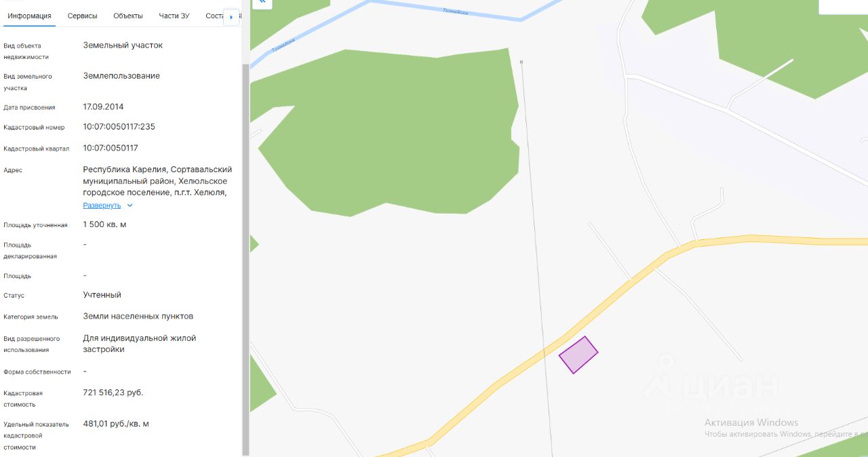The height and width of the screenshot is (457, 868).
Task: Open the Информация tab
Action: [29, 16]
